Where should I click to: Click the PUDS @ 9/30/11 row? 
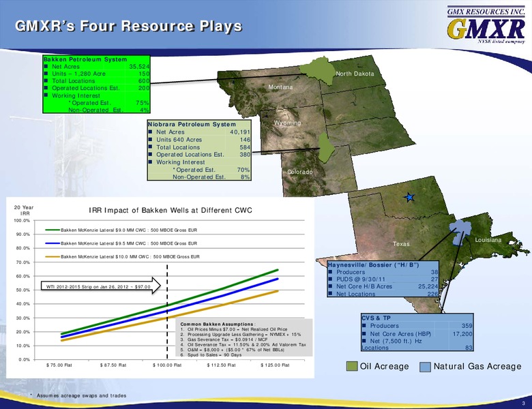(x=383, y=279)
